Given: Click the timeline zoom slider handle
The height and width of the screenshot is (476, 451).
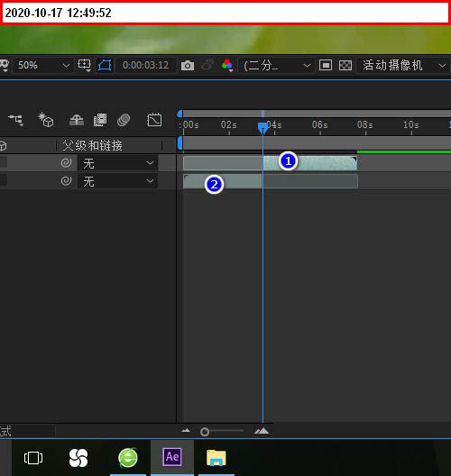Looking at the screenshot, I should [205, 431].
